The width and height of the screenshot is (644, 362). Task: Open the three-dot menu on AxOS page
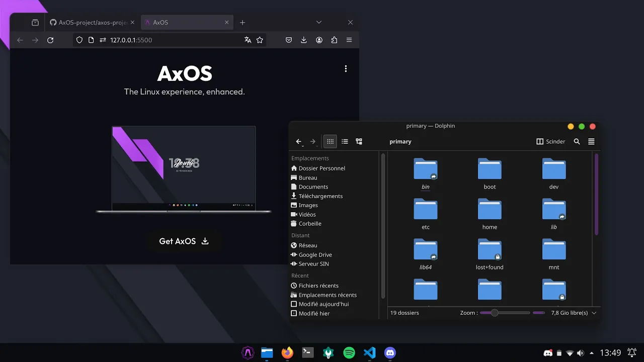tap(346, 68)
